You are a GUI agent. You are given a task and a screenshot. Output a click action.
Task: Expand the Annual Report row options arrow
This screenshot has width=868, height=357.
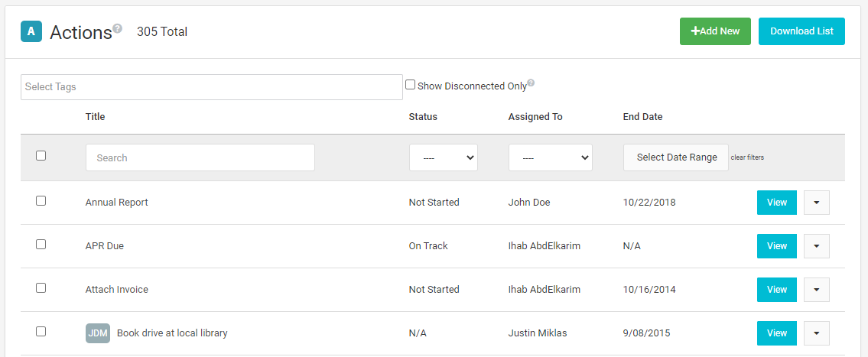coord(817,203)
